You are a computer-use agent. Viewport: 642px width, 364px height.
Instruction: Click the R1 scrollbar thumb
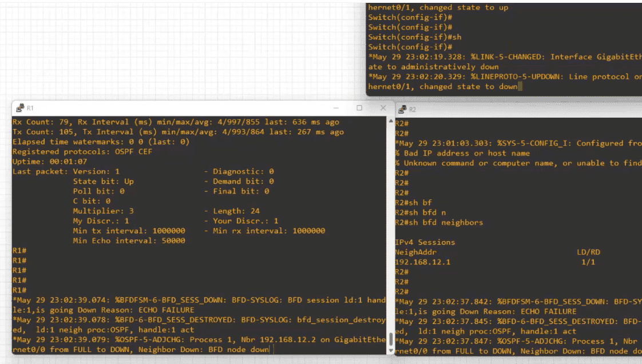pyautogui.click(x=391, y=338)
